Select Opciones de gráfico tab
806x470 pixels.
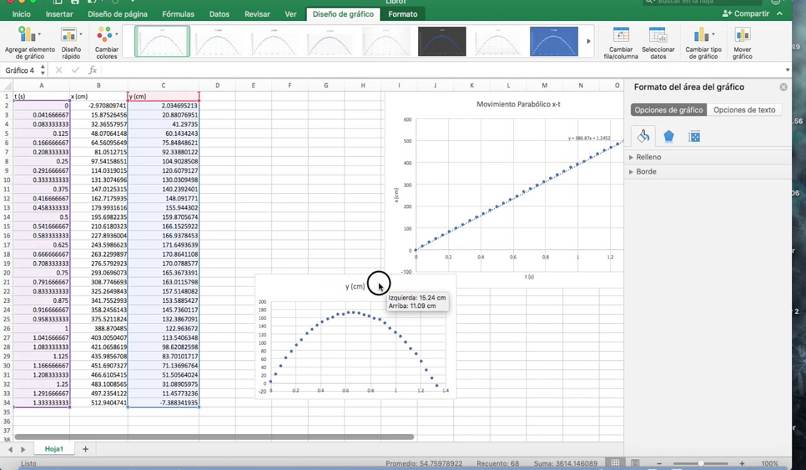(668, 110)
